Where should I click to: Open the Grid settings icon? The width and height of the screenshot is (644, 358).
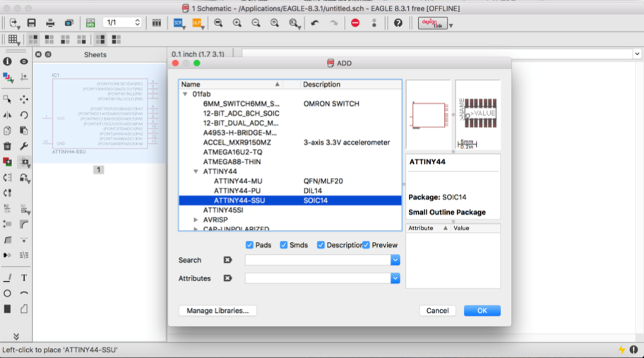(x=13, y=40)
